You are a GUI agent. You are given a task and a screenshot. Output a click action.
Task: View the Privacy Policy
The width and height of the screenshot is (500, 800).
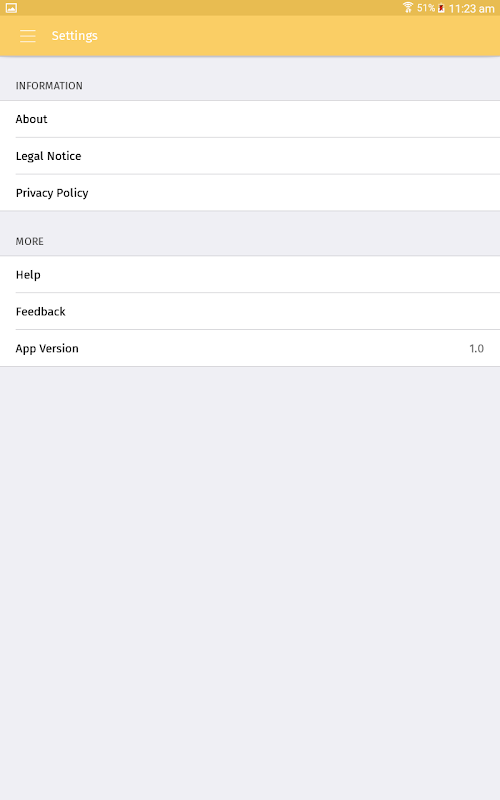pos(250,192)
